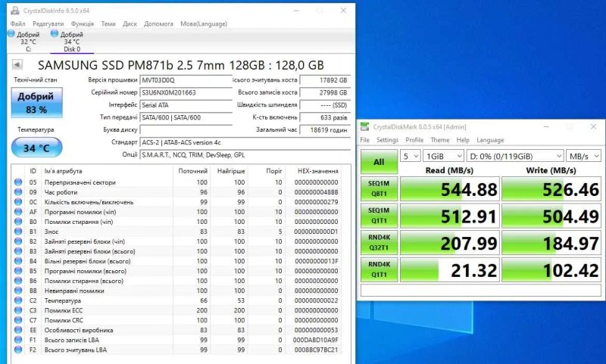Viewport: 606px width, 364px height.
Task: Click the Добрий 83 % health status button
Action: pyautogui.click(x=36, y=103)
